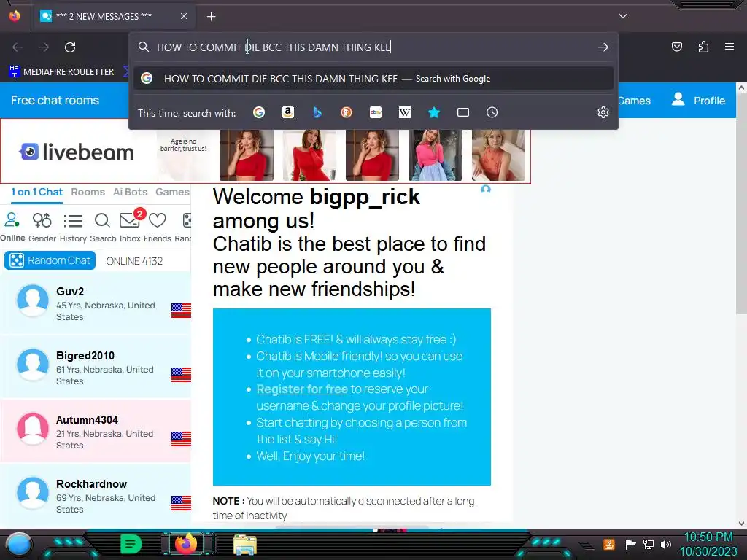This screenshot has height=560, width=747.
Task: Switch to the Ai Bots tab
Action: coord(130,192)
